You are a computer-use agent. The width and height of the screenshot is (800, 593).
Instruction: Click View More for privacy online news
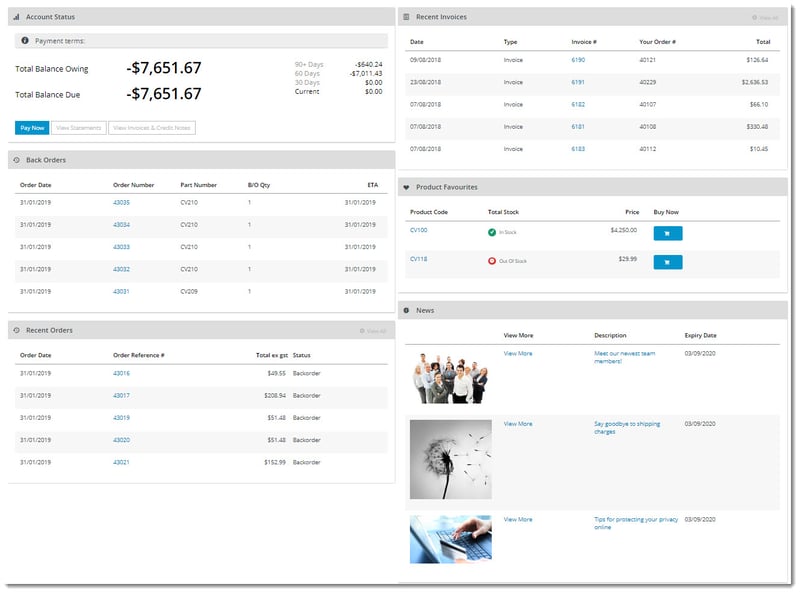[518, 520]
